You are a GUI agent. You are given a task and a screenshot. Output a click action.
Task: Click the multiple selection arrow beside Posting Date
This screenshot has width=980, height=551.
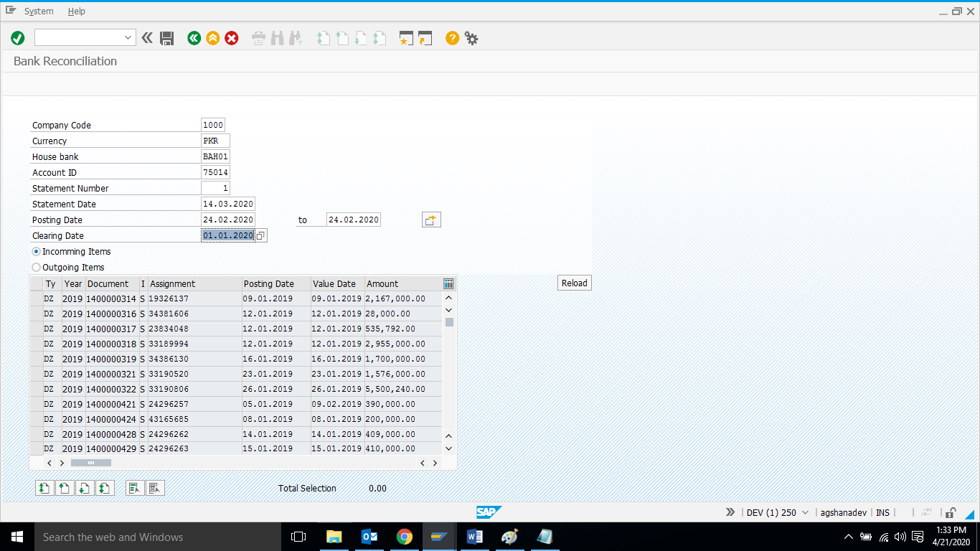click(x=431, y=220)
